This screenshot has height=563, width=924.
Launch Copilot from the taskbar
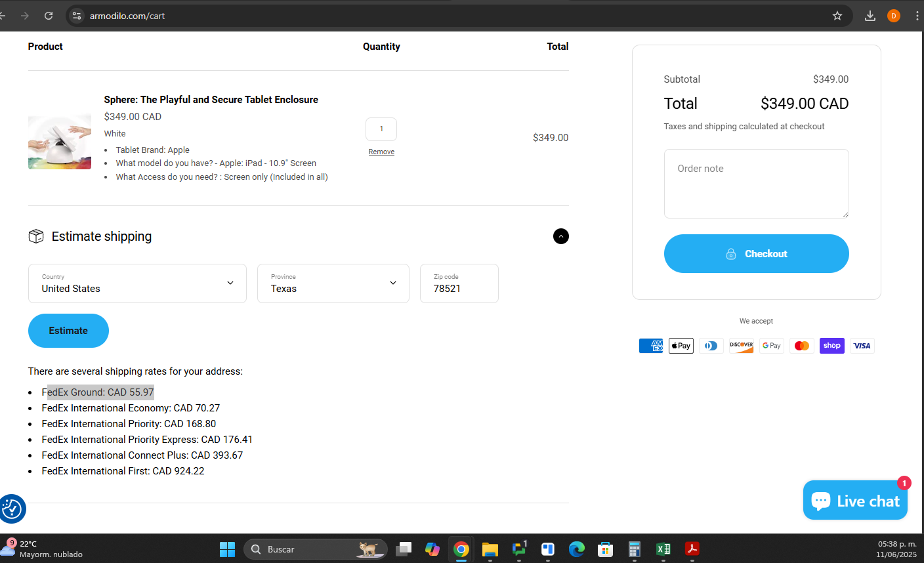[432, 549]
